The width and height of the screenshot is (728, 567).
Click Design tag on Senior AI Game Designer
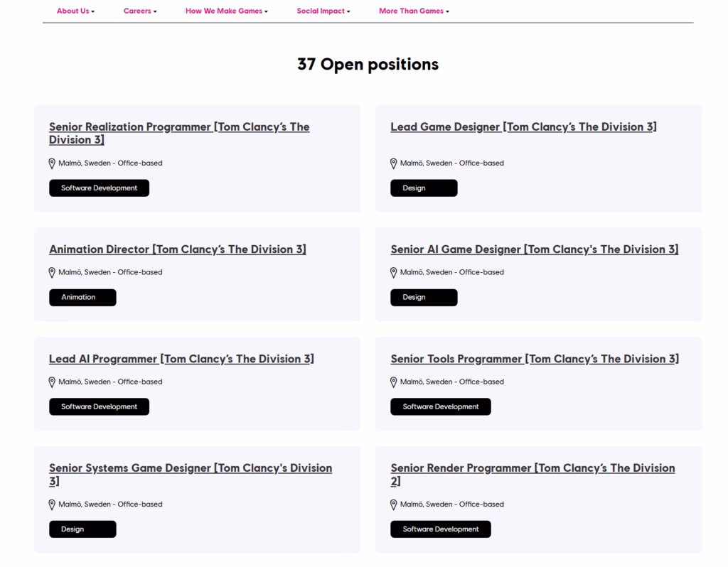point(424,298)
